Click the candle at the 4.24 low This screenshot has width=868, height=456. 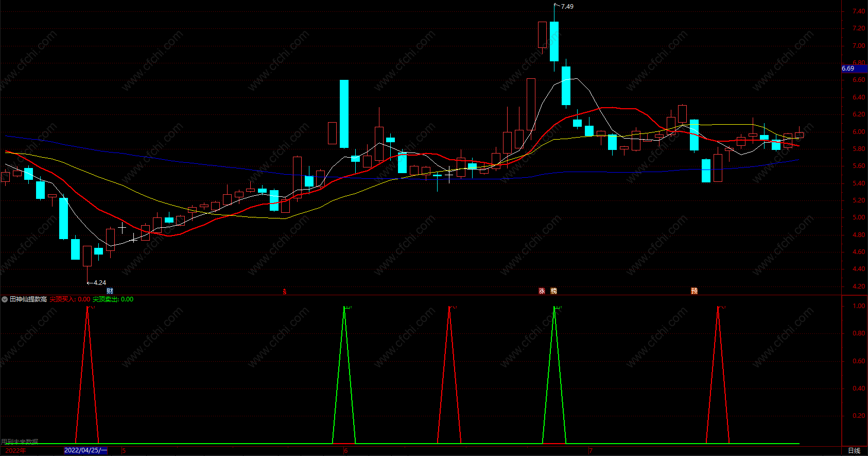click(87, 256)
